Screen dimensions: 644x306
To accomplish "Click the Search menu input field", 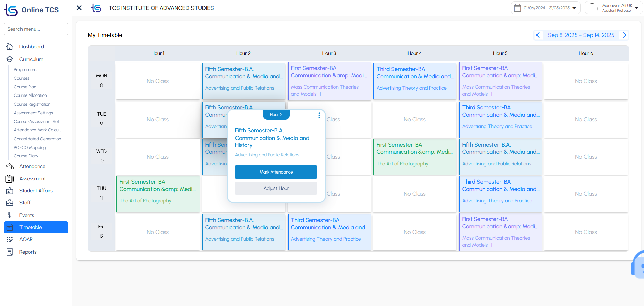I will (36, 29).
